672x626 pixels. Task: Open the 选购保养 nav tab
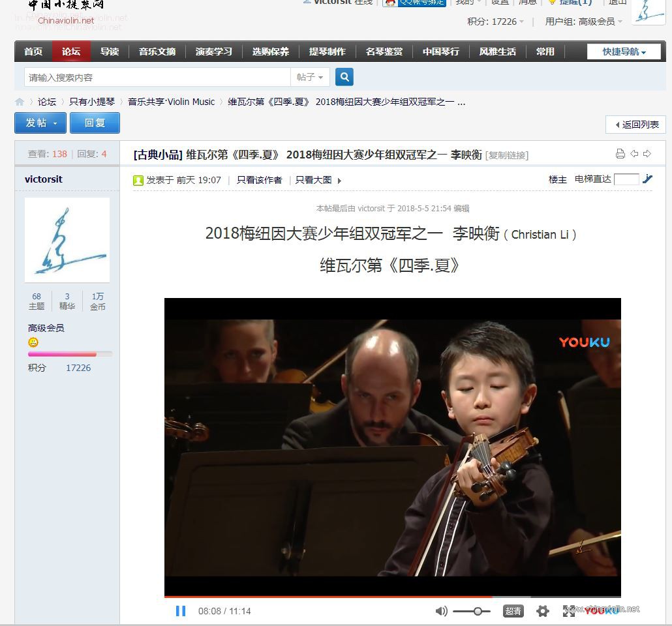pyautogui.click(x=270, y=52)
